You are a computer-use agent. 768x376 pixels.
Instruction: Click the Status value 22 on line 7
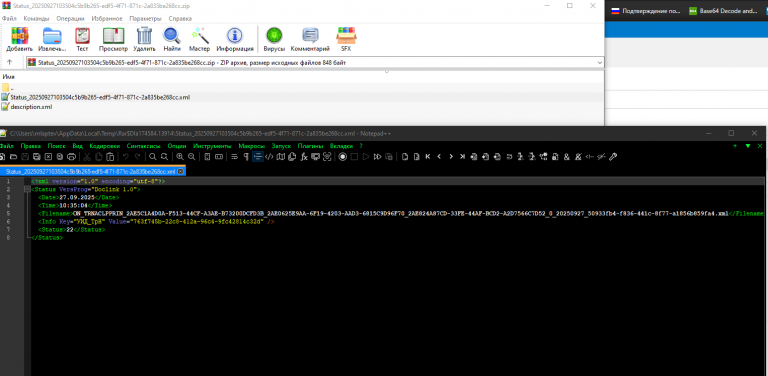[x=70, y=229]
